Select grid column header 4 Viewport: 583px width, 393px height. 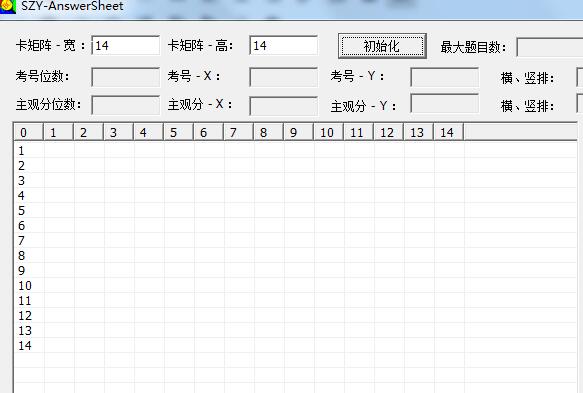point(149,132)
